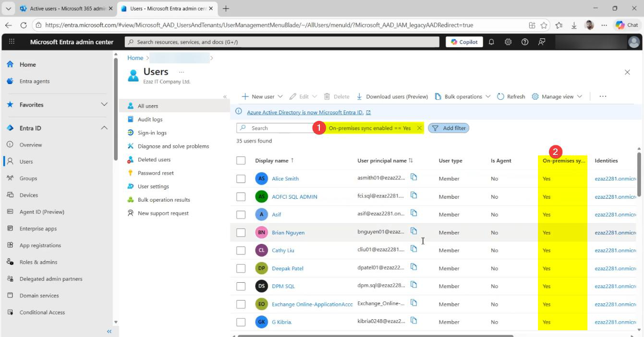Toggle the select-all users checkbox

coord(241,161)
